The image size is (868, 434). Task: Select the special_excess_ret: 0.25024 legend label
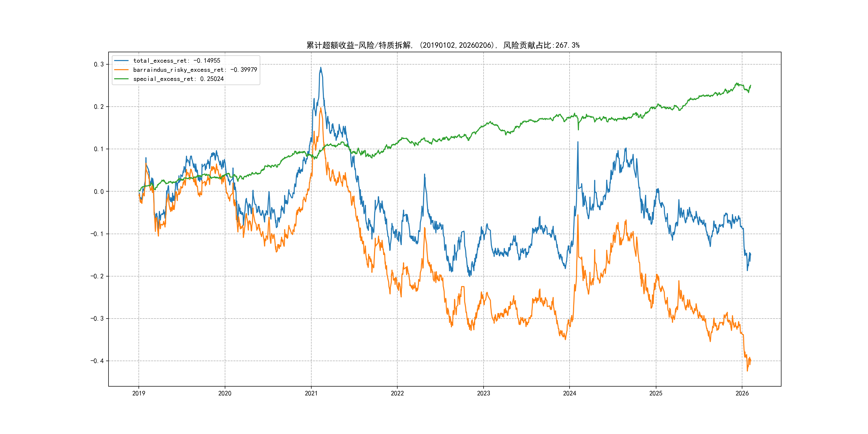[x=178, y=79]
